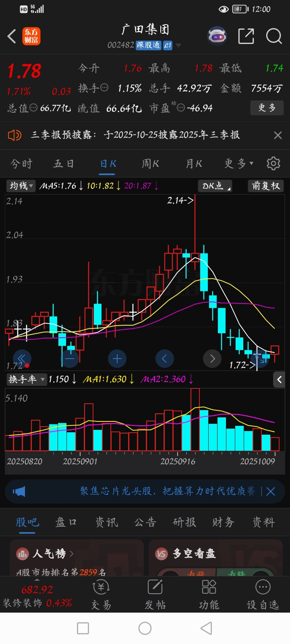Open the DK点 selector
The width and height of the screenshot is (290, 644).
point(215,186)
